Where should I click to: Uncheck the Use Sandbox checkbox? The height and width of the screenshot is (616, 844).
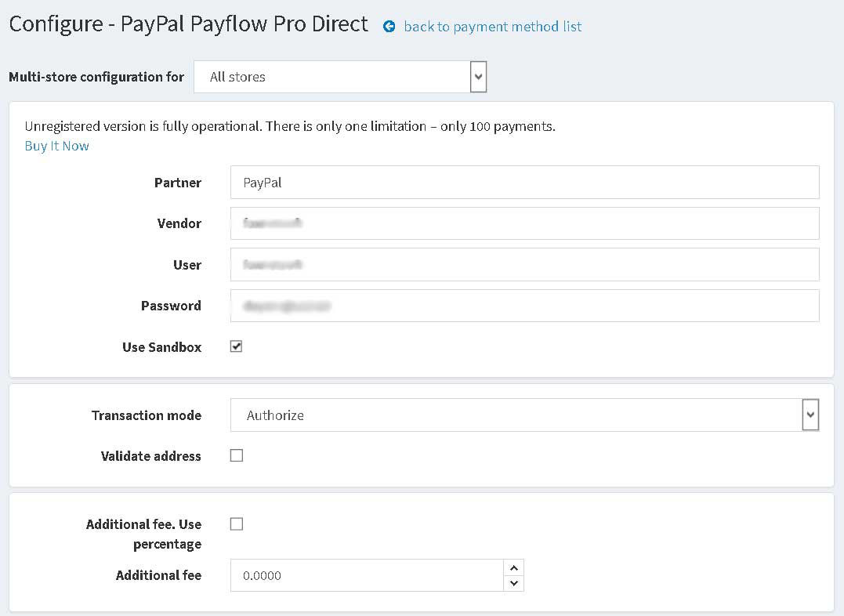[237, 346]
